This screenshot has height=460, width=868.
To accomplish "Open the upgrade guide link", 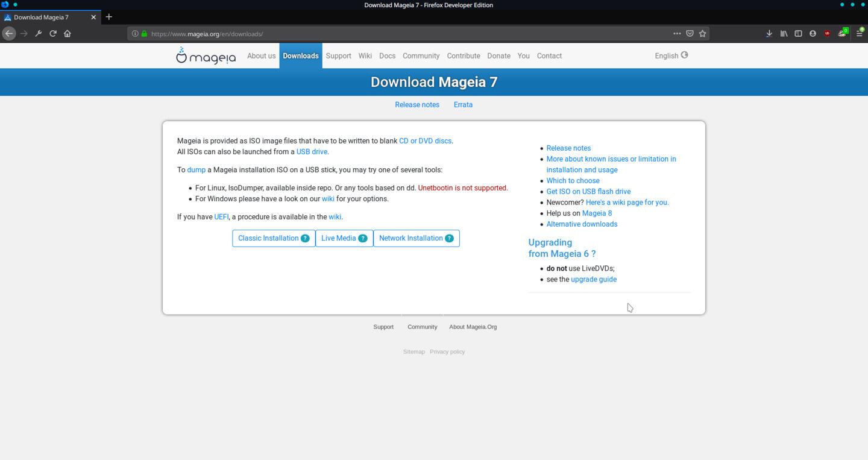I will click(594, 279).
